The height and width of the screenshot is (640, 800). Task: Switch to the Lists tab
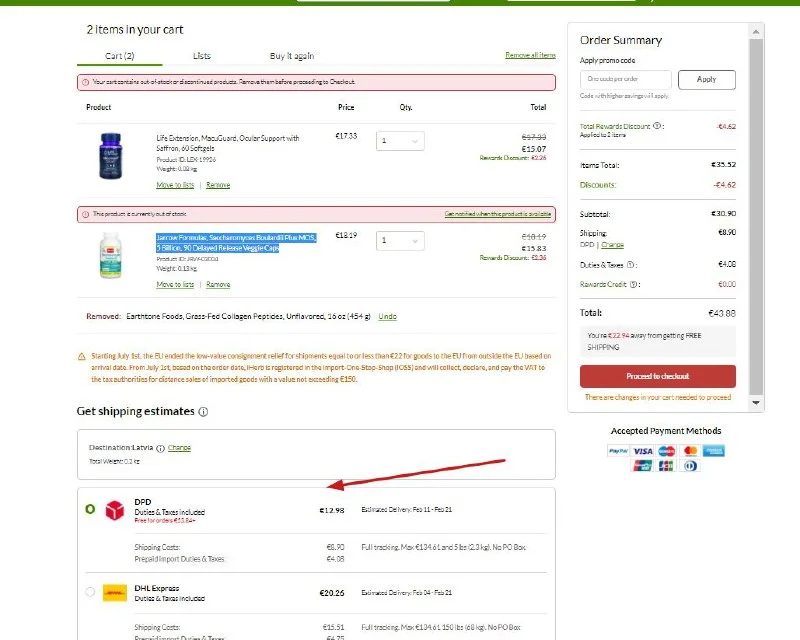(x=202, y=56)
